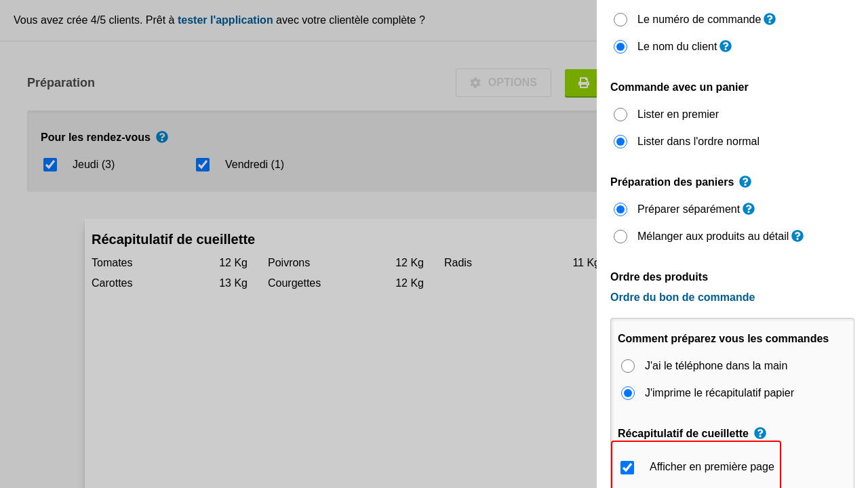868x488 pixels.
Task: Select 'Mélanger aux produits au détail' option
Action: pyautogui.click(x=620, y=237)
